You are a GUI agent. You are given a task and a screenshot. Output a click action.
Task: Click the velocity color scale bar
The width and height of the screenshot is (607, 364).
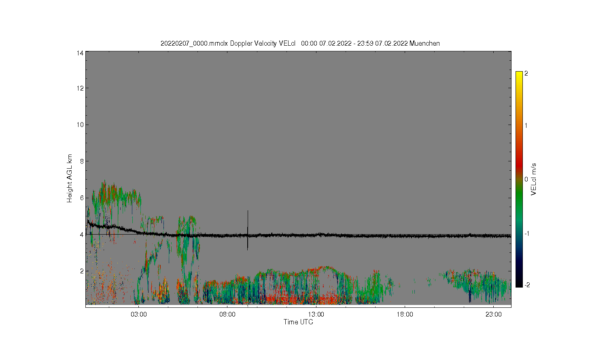pos(519,179)
